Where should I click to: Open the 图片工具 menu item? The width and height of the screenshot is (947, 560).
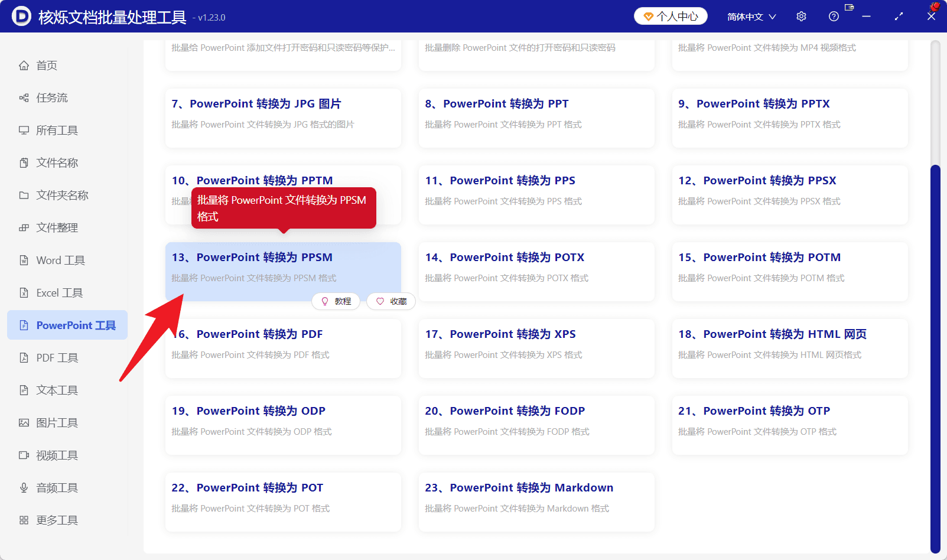pos(67,423)
